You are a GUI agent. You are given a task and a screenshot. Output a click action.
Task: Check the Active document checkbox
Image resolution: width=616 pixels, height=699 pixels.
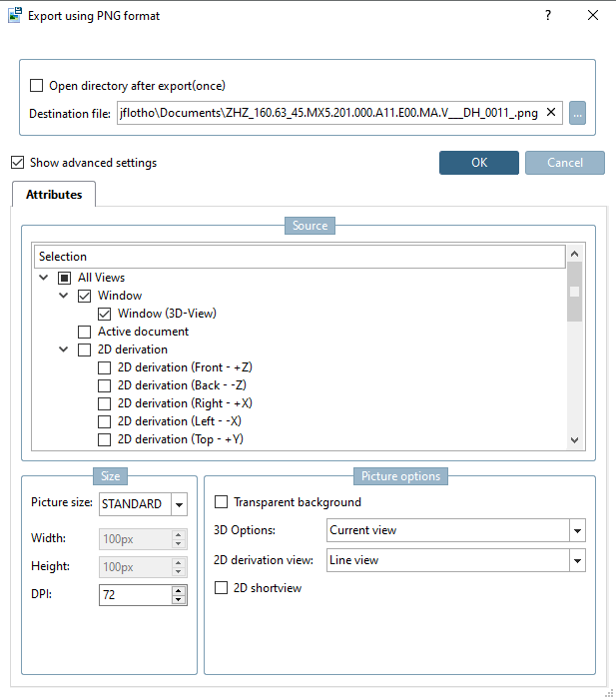[85, 332]
